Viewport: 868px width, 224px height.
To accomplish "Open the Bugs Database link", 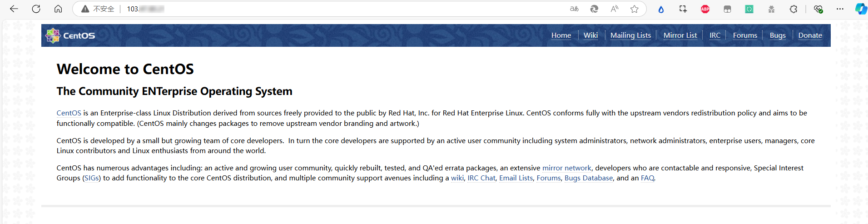I will point(588,178).
